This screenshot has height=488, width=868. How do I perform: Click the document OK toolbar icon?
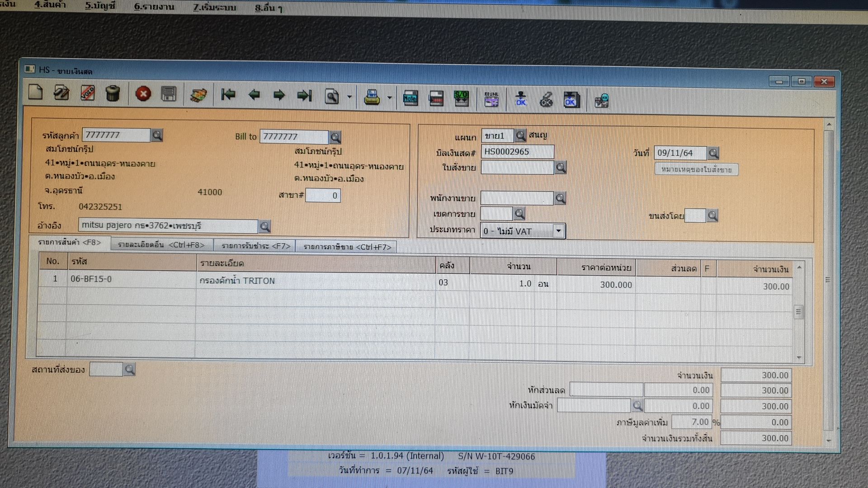point(571,100)
